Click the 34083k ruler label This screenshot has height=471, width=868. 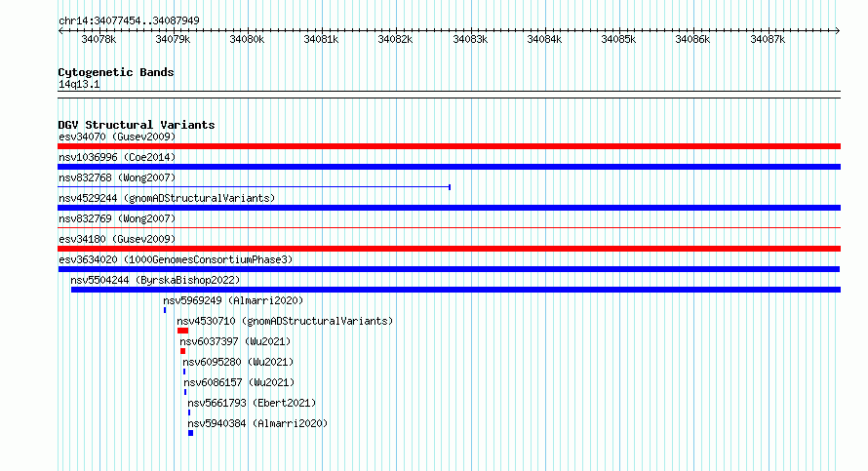(470, 39)
